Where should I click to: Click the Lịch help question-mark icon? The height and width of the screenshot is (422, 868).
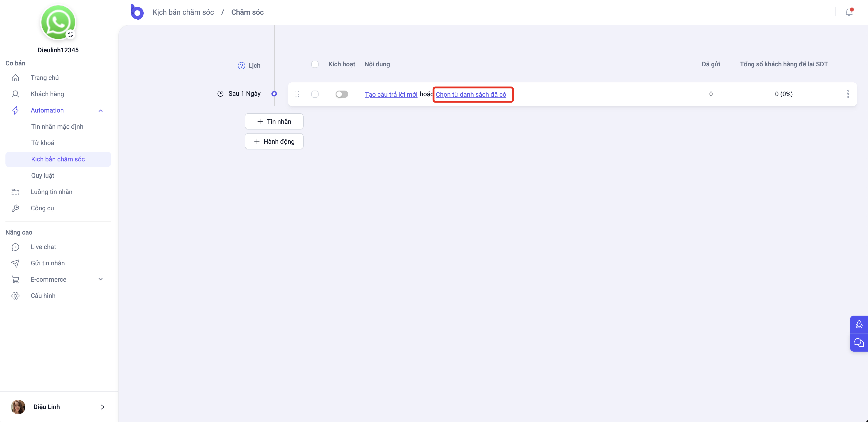241,66
